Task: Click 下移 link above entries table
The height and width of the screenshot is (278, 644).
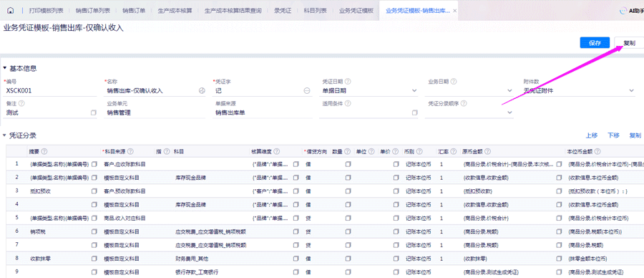Action: (613, 135)
